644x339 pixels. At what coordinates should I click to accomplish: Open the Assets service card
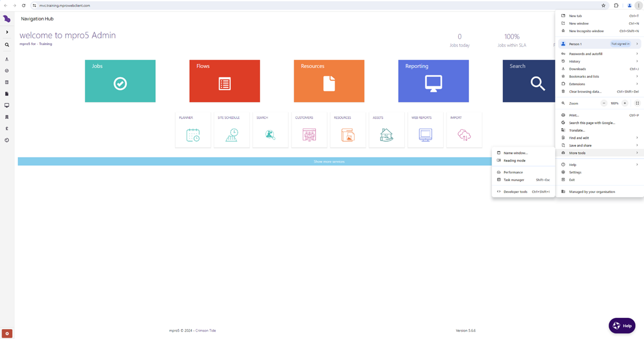click(x=387, y=129)
